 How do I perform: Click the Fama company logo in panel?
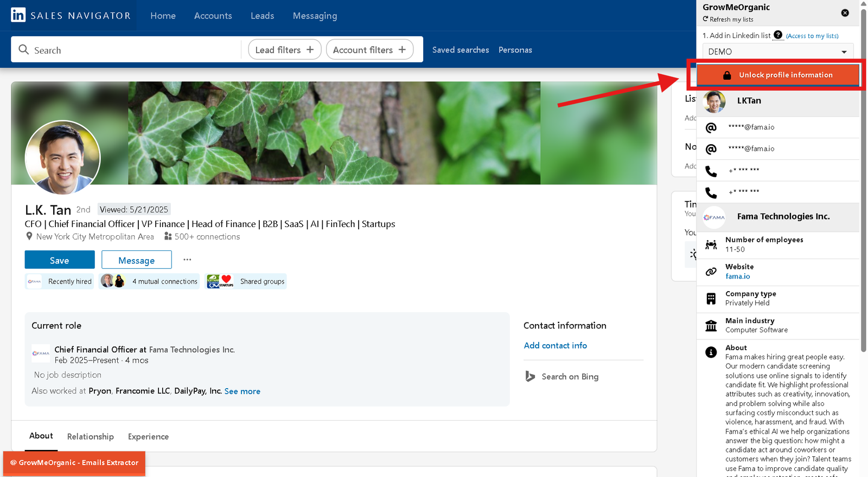pos(714,217)
